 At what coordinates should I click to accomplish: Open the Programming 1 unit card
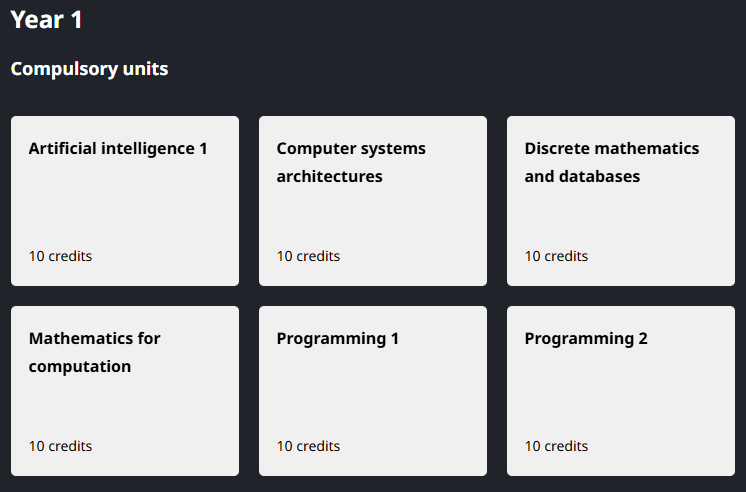point(372,391)
